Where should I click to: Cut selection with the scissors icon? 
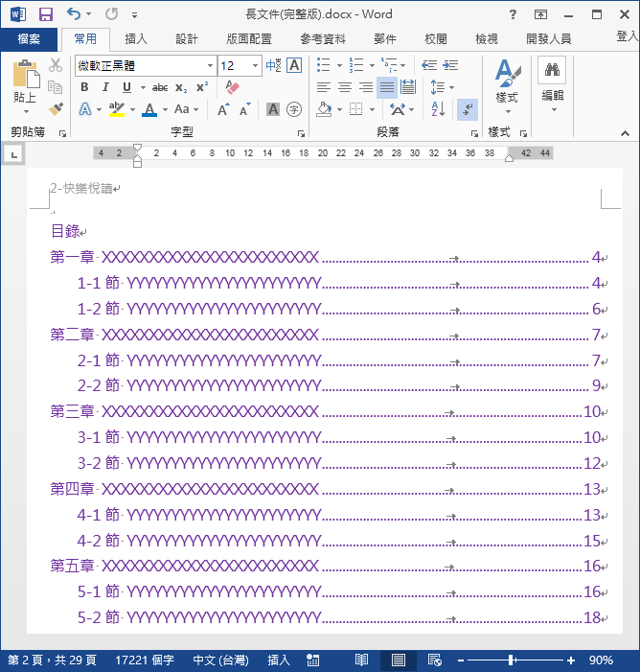tap(56, 65)
